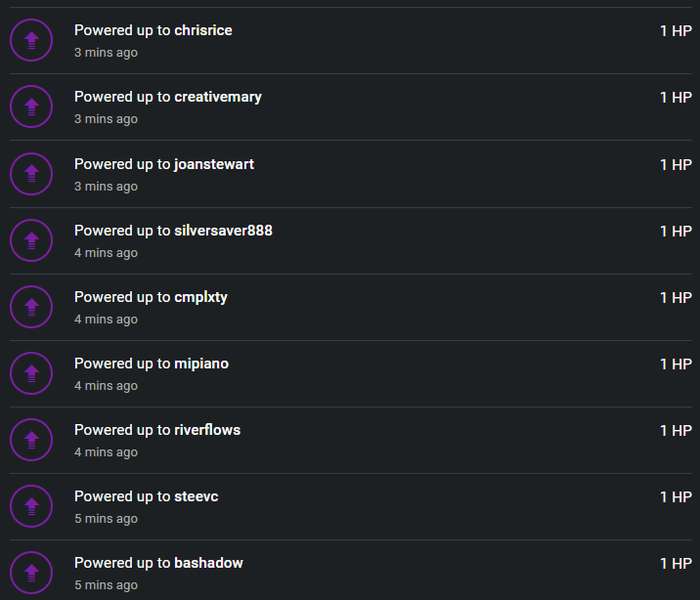Open the steevc account link
Screen dimensions: 700x600
click(x=197, y=496)
